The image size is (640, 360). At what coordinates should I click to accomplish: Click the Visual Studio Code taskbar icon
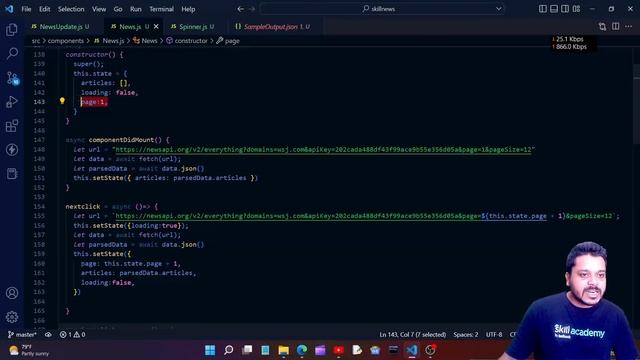pyautogui.click(x=412, y=350)
